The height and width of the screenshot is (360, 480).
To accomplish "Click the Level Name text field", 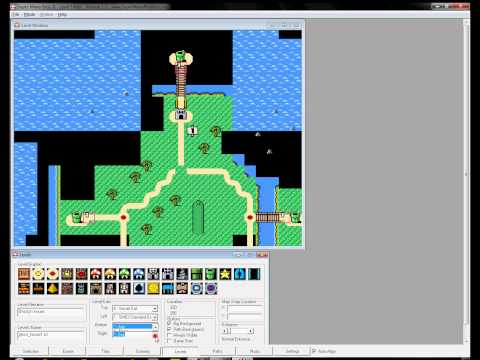I will point(51,335).
